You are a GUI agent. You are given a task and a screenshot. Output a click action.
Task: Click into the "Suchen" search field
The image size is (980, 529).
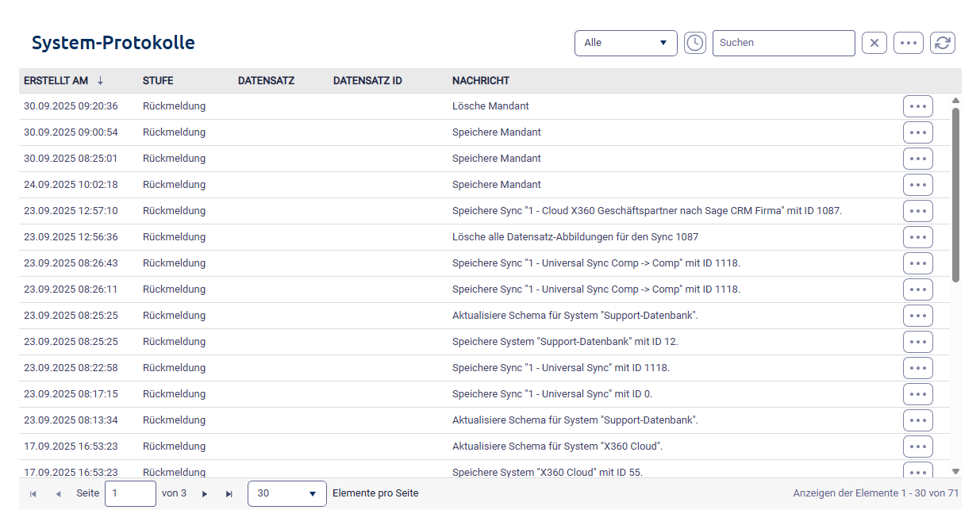(x=783, y=43)
